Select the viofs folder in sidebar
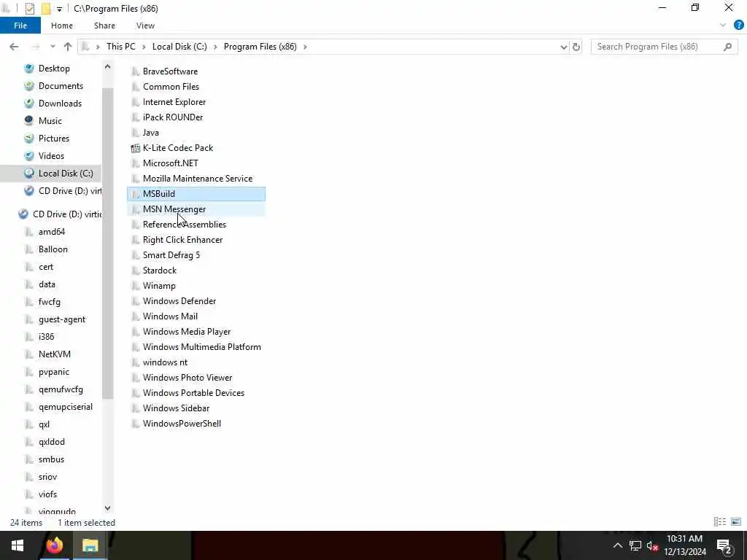 click(47, 494)
